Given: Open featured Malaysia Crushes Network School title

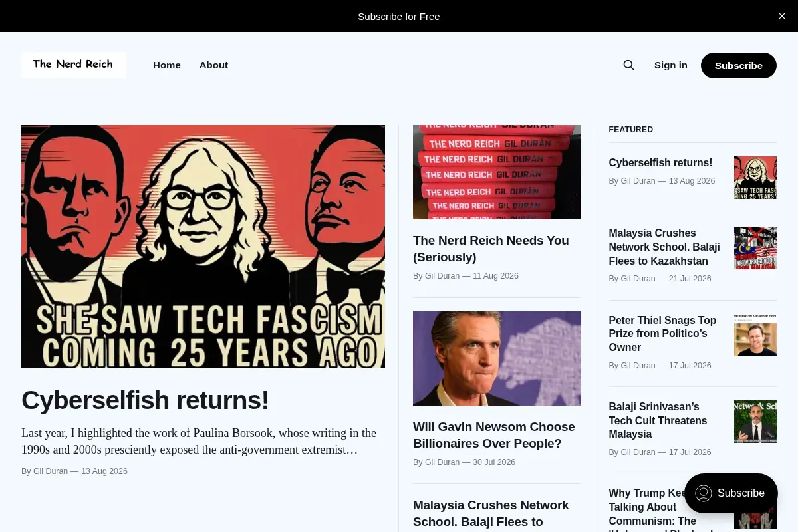Looking at the screenshot, I should coord(664,247).
